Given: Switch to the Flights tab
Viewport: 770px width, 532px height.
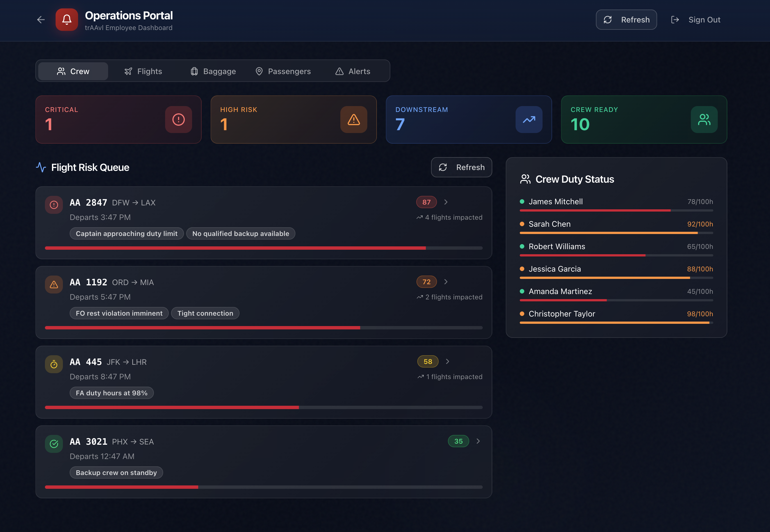Looking at the screenshot, I should 143,71.
